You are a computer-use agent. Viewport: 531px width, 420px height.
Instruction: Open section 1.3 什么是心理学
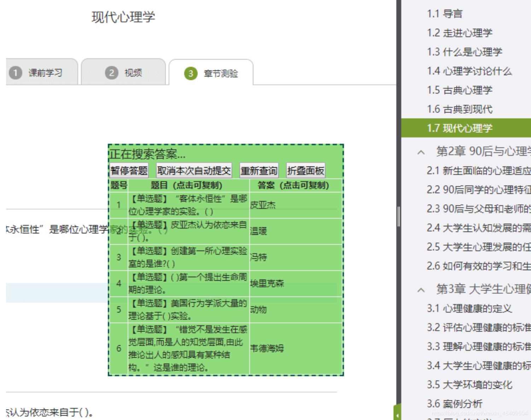click(465, 52)
